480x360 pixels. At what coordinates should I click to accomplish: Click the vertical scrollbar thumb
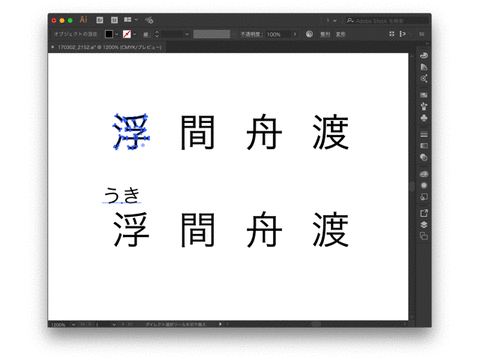tap(412, 186)
